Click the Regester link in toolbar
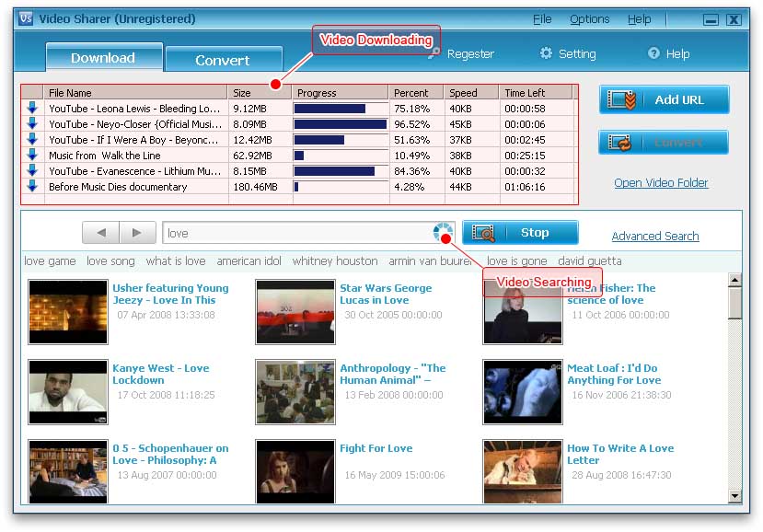 (x=470, y=54)
